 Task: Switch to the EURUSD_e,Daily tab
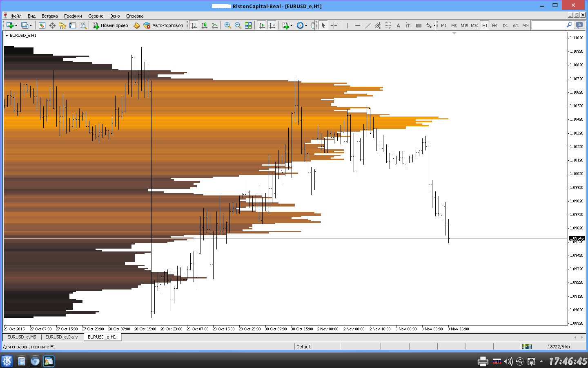tap(61, 337)
